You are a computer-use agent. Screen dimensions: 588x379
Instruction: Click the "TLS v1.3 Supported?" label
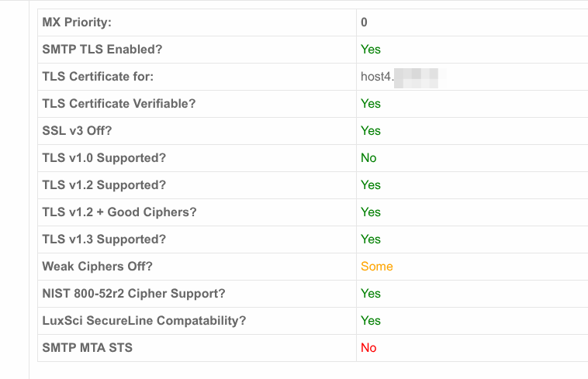pos(104,239)
